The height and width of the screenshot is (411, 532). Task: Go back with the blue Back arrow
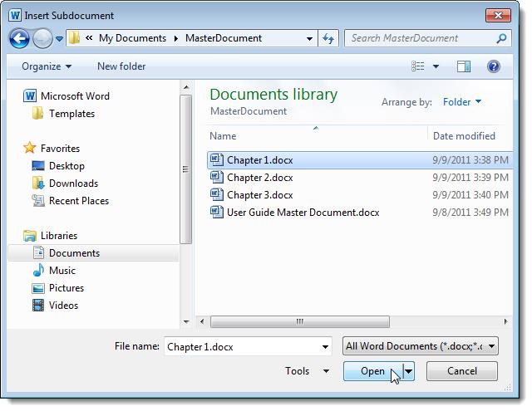pos(19,39)
